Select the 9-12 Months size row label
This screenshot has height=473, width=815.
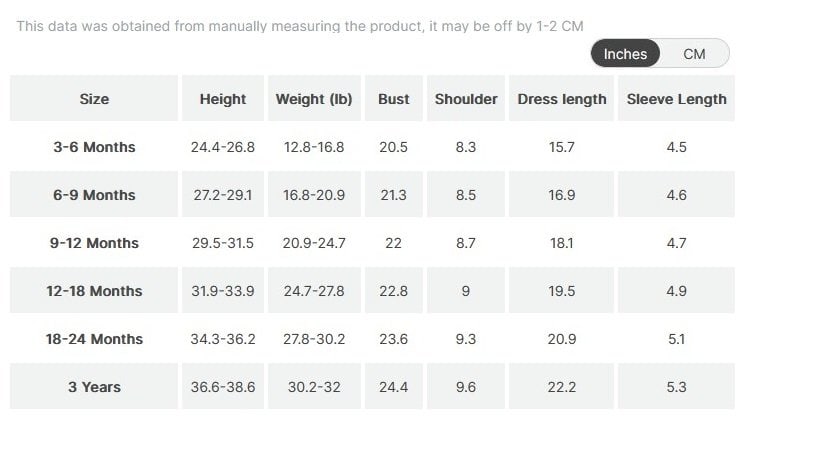[x=94, y=243]
